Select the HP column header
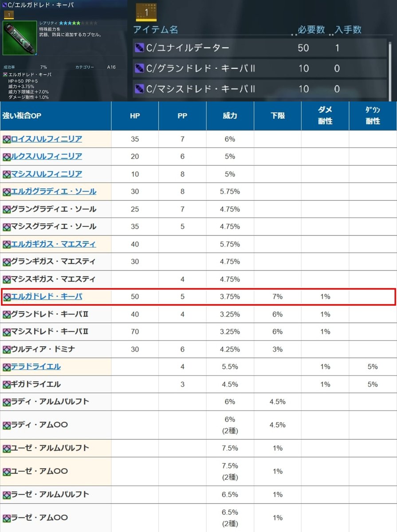 135,116
